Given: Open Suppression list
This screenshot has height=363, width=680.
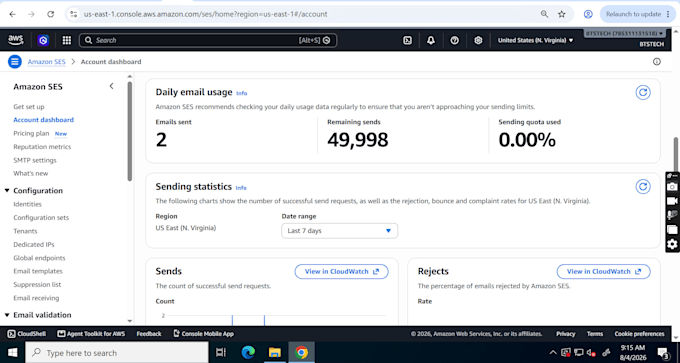Looking at the screenshot, I should coord(37,285).
